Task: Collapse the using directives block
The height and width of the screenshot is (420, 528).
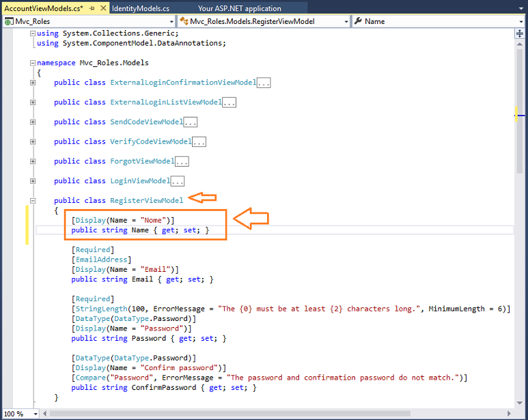Action: tap(33, 33)
